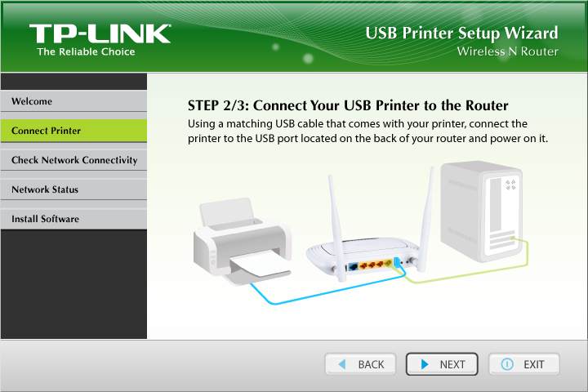588x392 pixels.
Task: Quit the wizard with EXIT button
Action: point(523,364)
